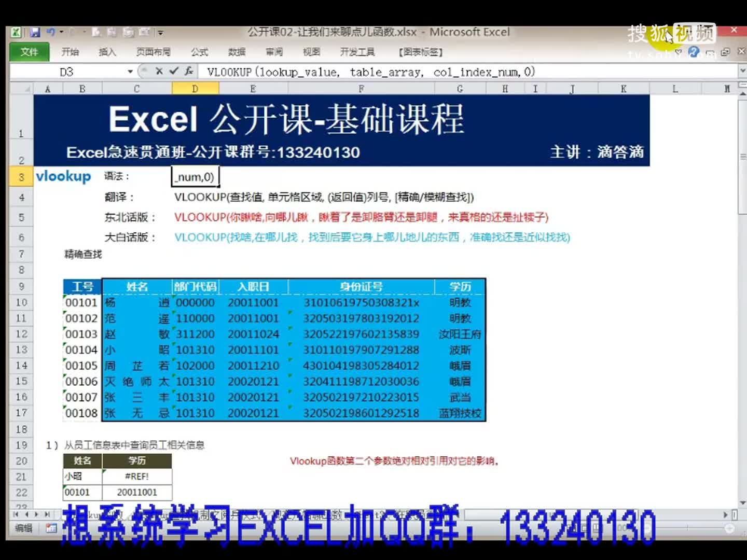Switch to the 开发工具 ribbon tab

357,52
